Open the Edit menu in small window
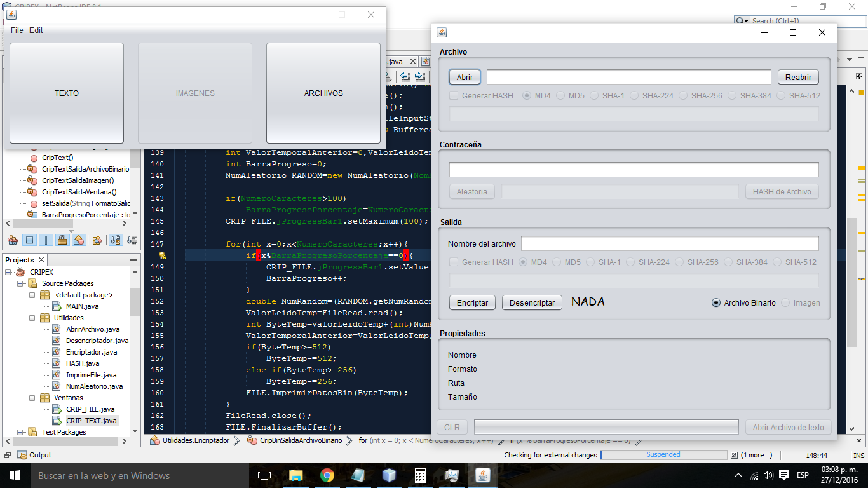The height and width of the screenshot is (488, 868). (x=36, y=30)
